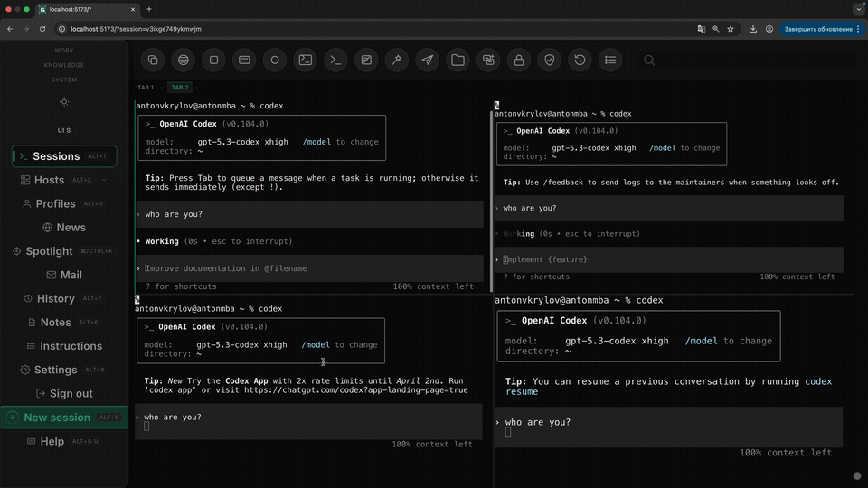Click the browser tab list dropdown arrow

(x=859, y=9)
